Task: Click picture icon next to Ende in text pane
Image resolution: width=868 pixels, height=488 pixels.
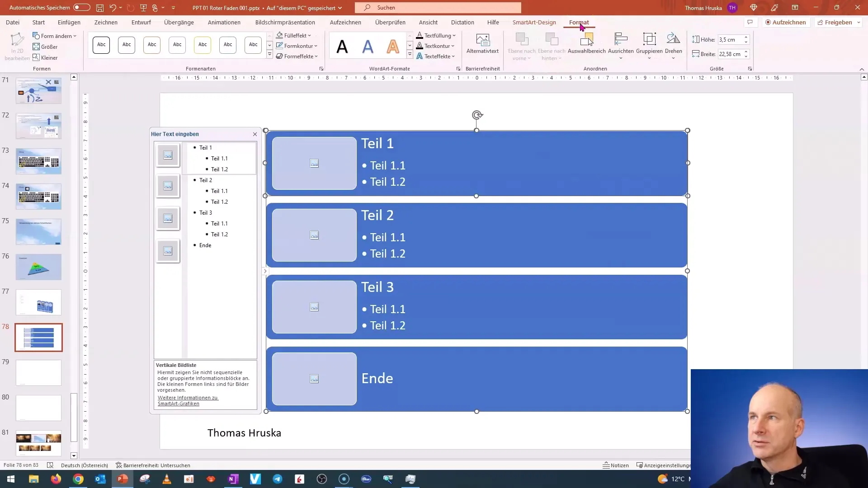Action: point(168,251)
